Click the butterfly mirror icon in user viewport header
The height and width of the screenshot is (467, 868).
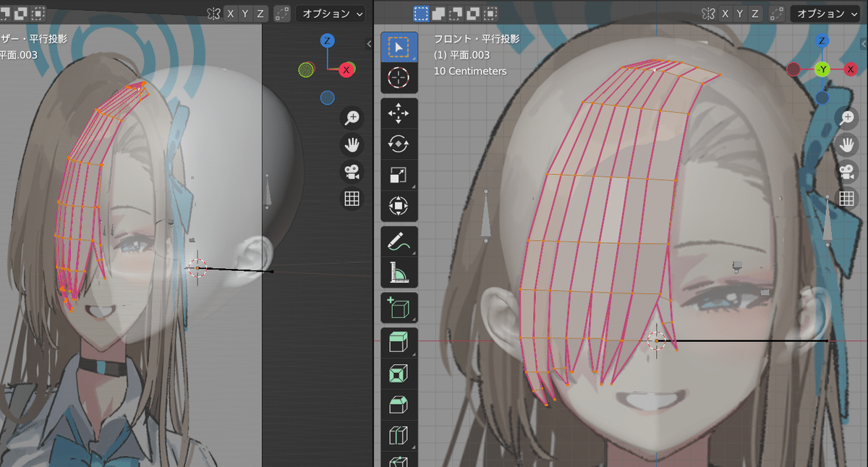(x=213, y=14)
